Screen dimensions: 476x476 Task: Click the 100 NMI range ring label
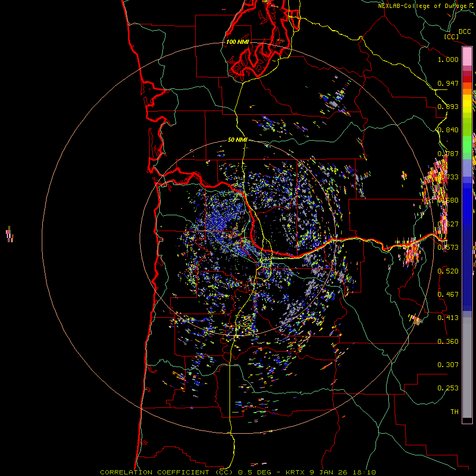237,42
